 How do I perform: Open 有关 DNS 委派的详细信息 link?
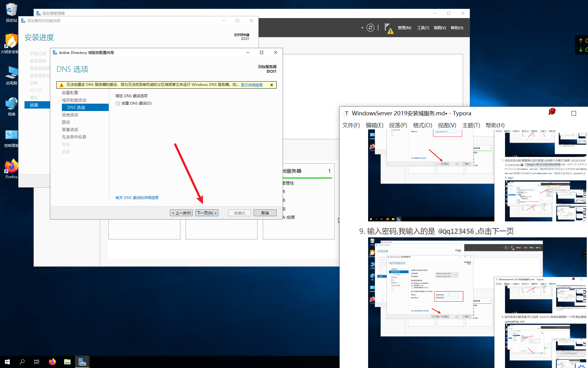pos(137,198)
